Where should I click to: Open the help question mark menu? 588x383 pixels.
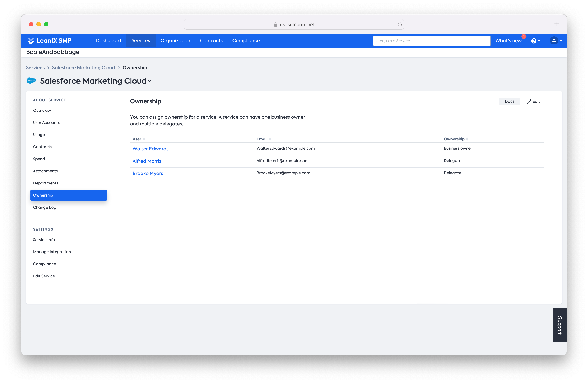coord(535,41)
